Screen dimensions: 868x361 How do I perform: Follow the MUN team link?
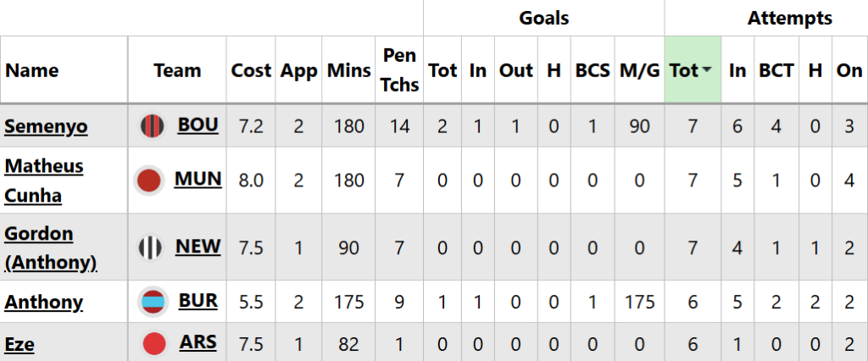point(198,179)
